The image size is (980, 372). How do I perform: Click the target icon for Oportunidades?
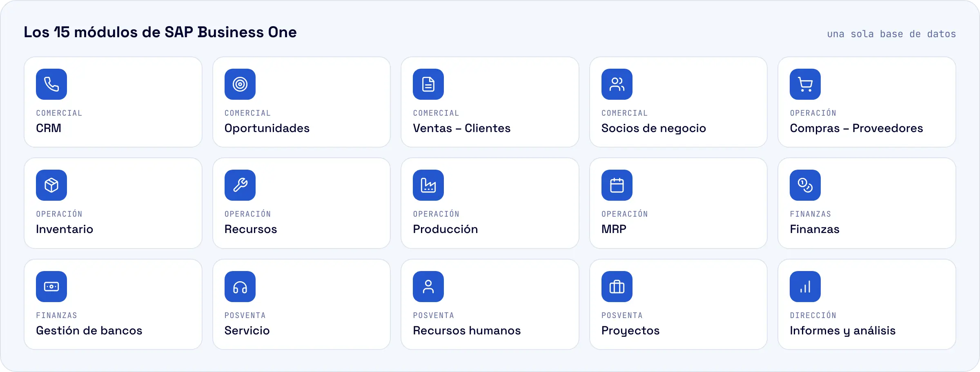click(x=240, y=84)
